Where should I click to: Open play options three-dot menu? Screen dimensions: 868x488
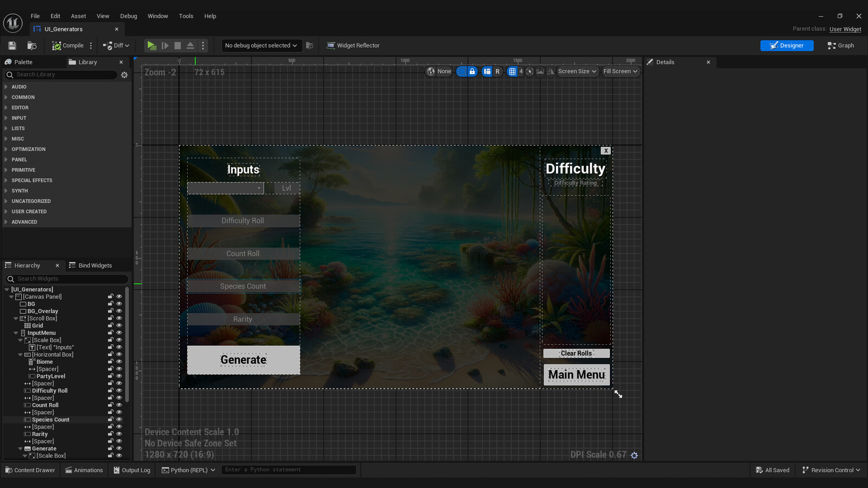[x=203, y=46]
